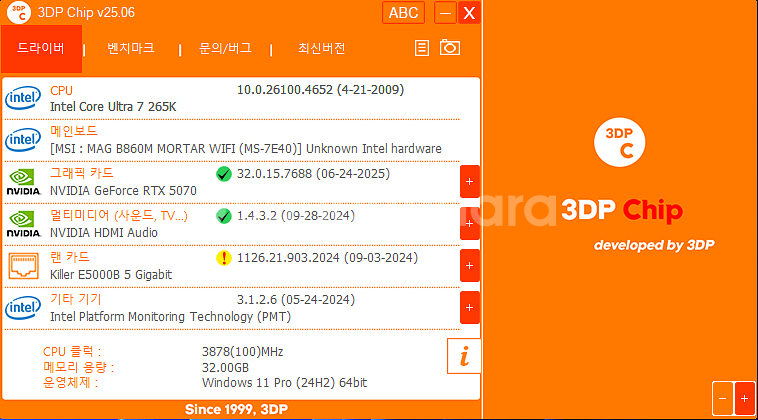Click the NVIDIA logo for 그래픽 카드
Viewport: 758px width, 420px height.
(23, 182)
